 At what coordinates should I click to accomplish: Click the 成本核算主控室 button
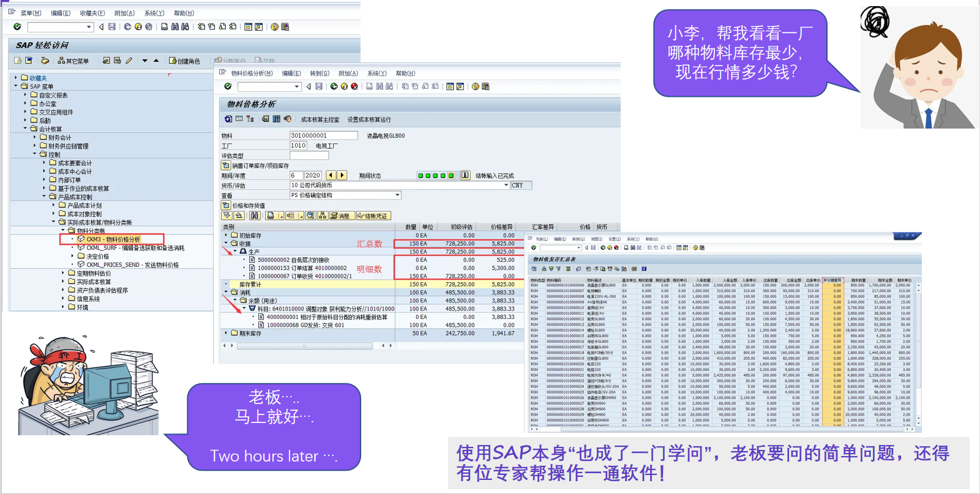tap(320, 119)
